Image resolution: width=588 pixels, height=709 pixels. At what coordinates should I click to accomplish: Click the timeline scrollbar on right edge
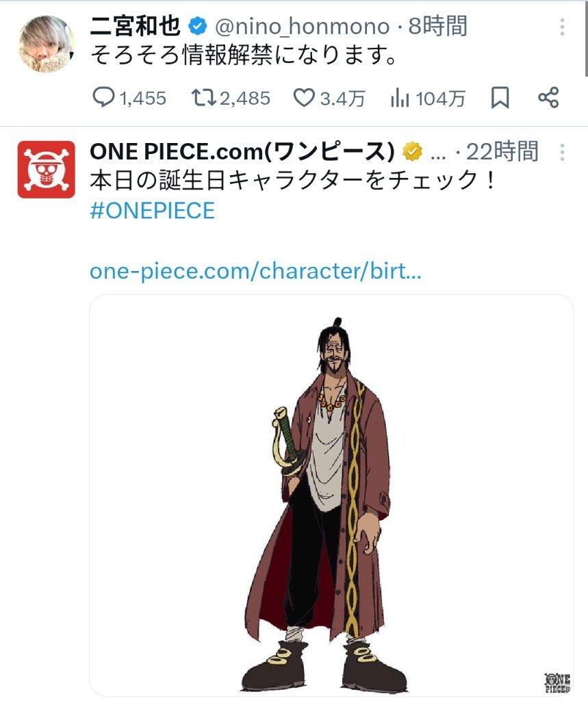point(585,38)
